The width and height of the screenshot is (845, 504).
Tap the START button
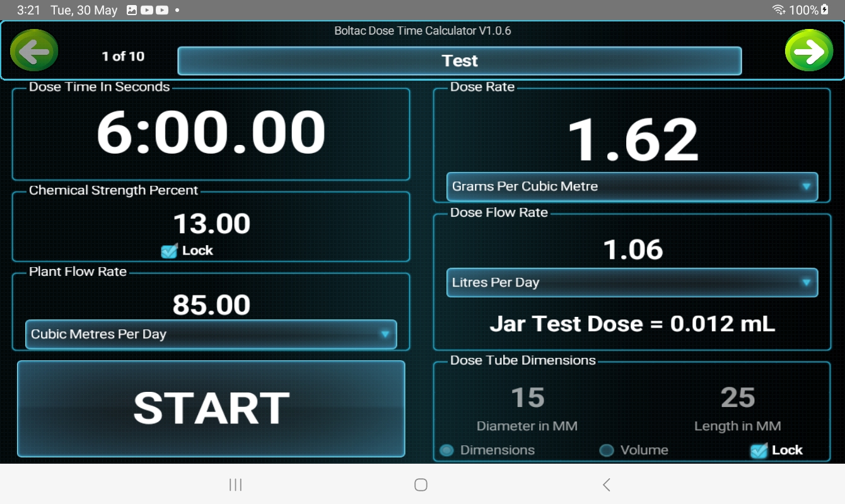click(x=211, y=408)
